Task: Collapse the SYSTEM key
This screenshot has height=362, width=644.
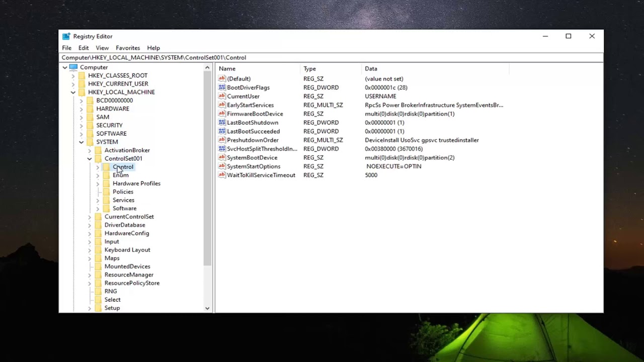Action: tap(81, 142)
